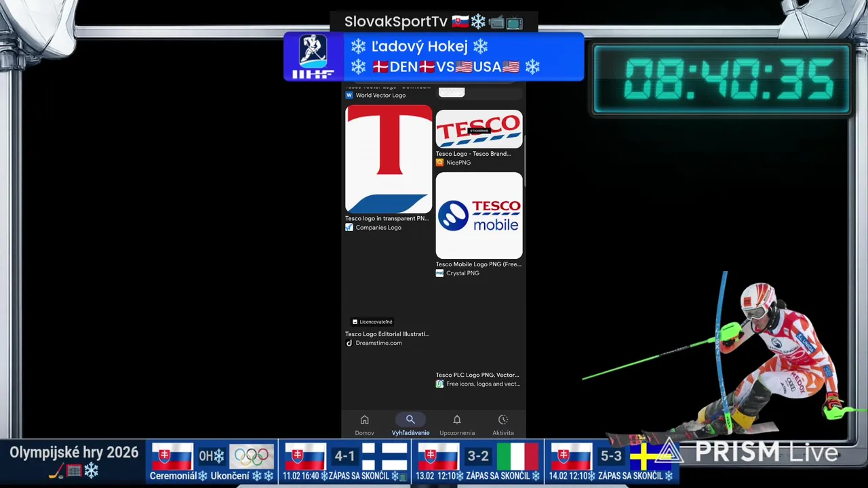This screenshot has height=488, width=868.
Task: Open 'Tesco Logo - Tesco Brand...' result title
Action: pyautogui.click(x=473, y=154)
